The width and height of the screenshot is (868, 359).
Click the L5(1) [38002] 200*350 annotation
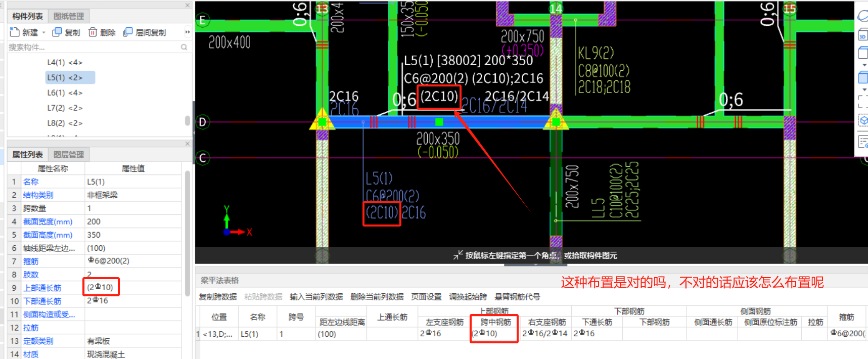coord(468,61)
